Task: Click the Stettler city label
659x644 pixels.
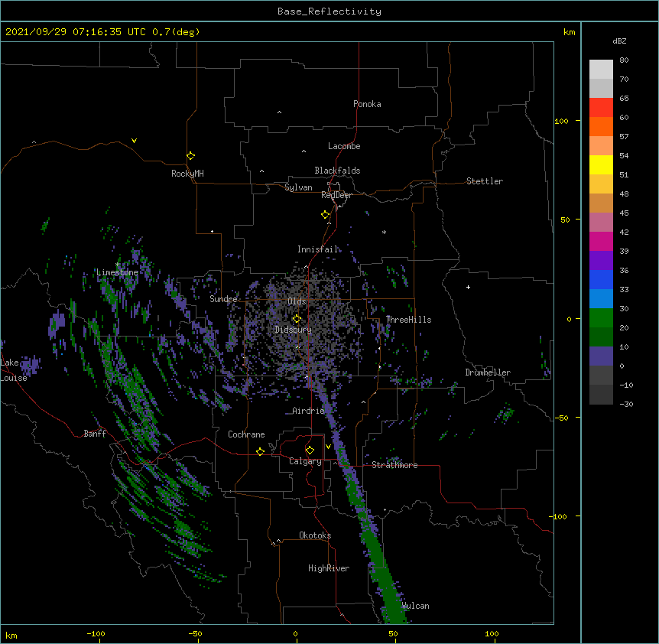Action: [x=484, y=181]
